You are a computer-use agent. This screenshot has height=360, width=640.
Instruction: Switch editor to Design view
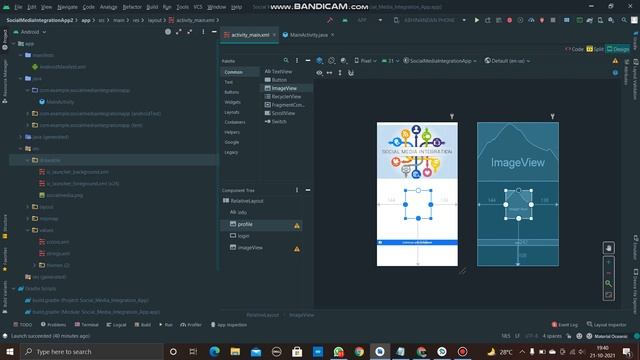pos(618,49)
